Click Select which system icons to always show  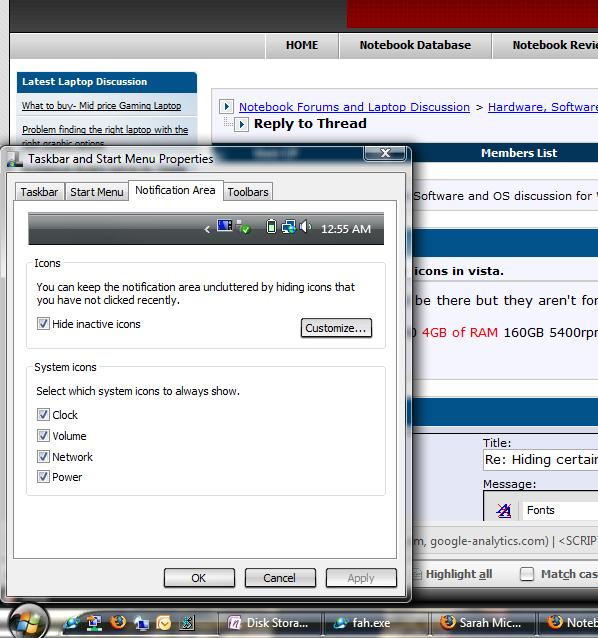point(138,391)
